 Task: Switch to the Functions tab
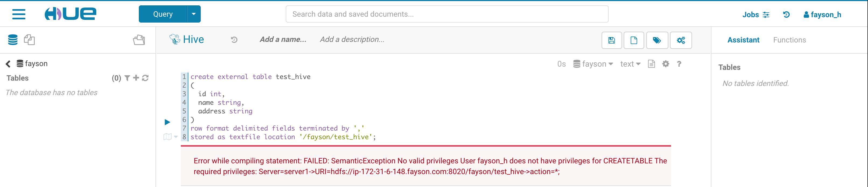789,40
